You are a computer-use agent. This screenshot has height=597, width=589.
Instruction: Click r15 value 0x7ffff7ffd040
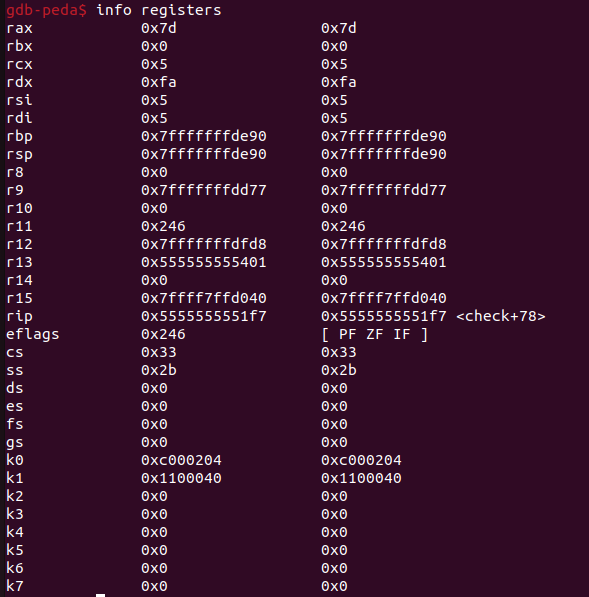point(204,298)
